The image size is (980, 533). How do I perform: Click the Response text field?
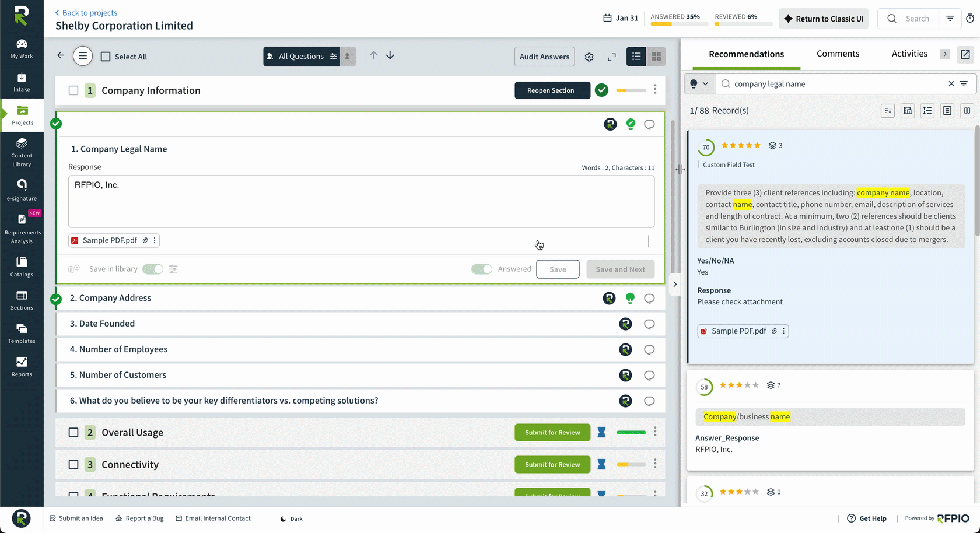(361, 202)
